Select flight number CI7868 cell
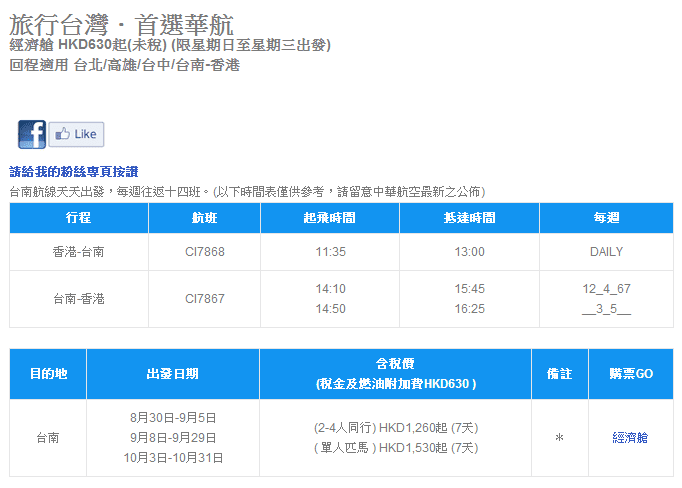This screenshot has width=682, height=488. [x=204, y=252]
